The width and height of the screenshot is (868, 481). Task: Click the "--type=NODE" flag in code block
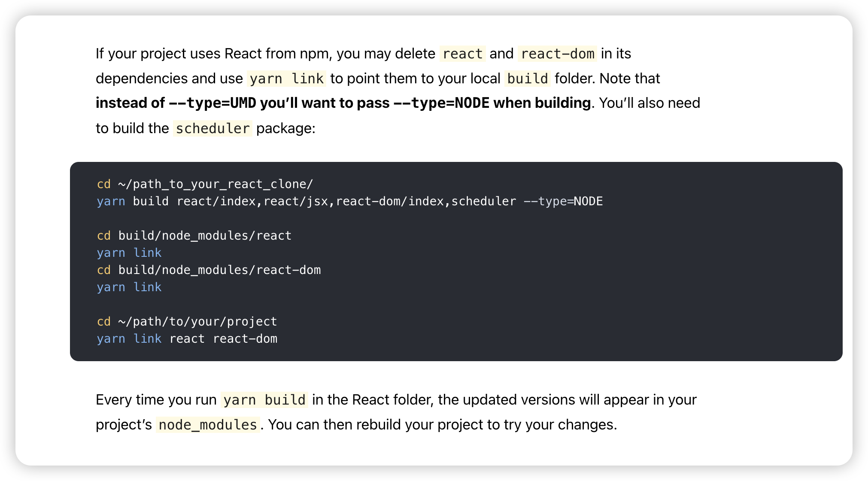(563, 201)
